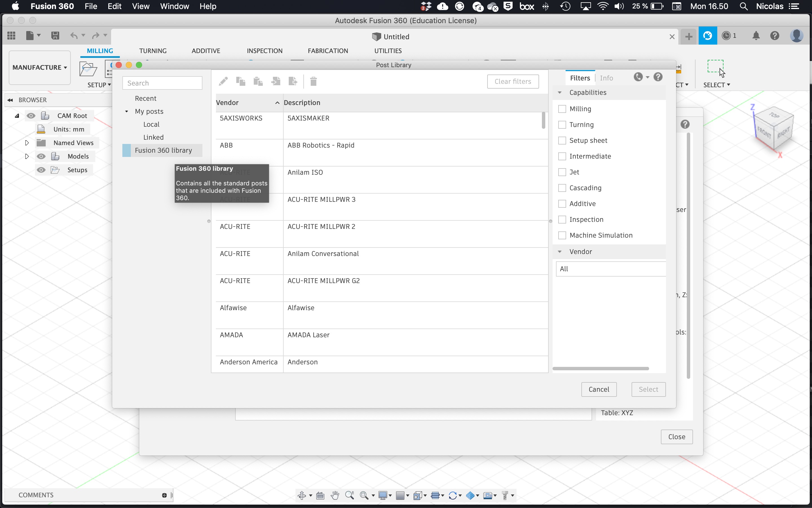Toggle visibility of Setups in browser

[41, 170]
